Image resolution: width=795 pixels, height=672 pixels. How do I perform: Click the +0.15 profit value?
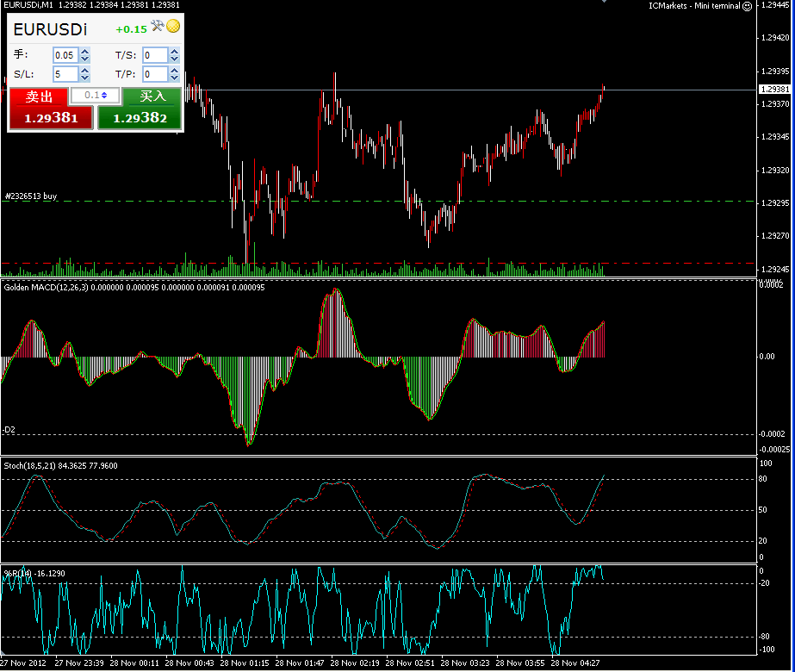[131, 29]
